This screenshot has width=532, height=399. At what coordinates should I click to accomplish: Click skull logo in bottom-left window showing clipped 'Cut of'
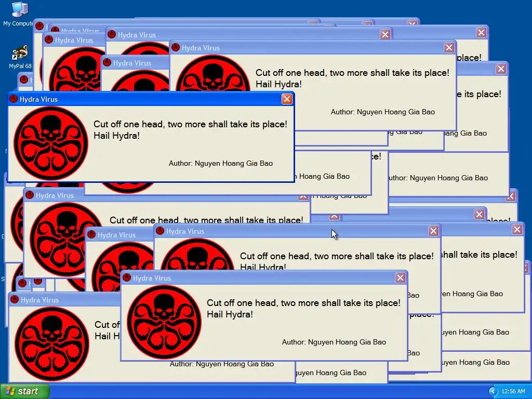(x=52, y=344)
